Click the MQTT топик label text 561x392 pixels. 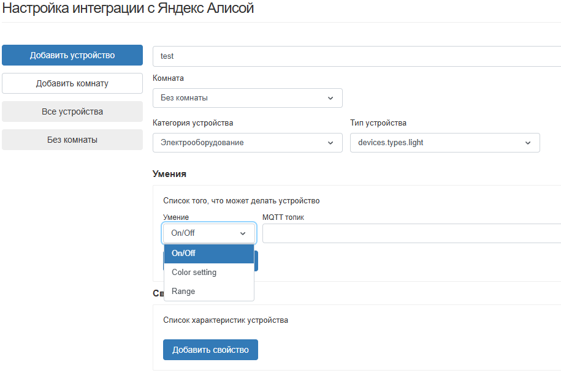click(283, 217)
